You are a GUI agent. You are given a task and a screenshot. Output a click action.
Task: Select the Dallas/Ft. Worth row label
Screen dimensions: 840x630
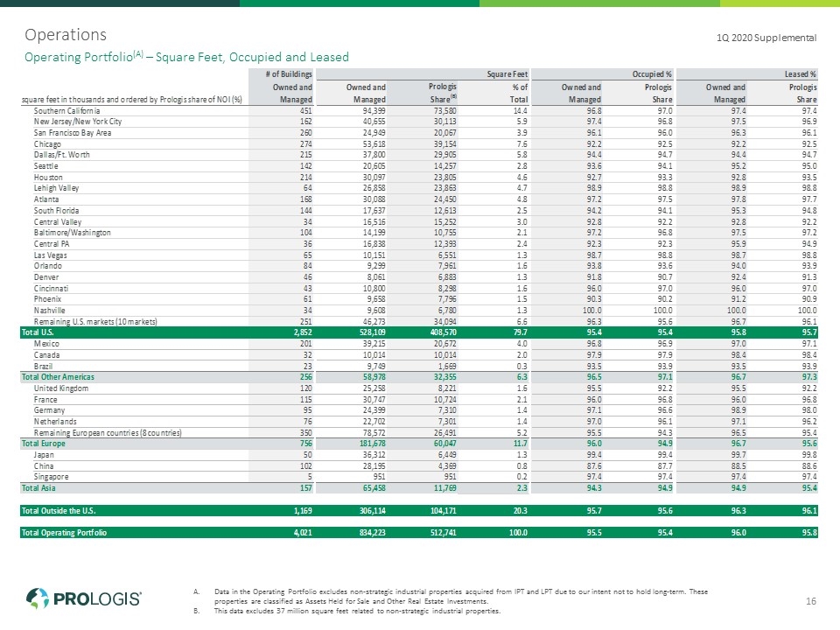point(61,155)
